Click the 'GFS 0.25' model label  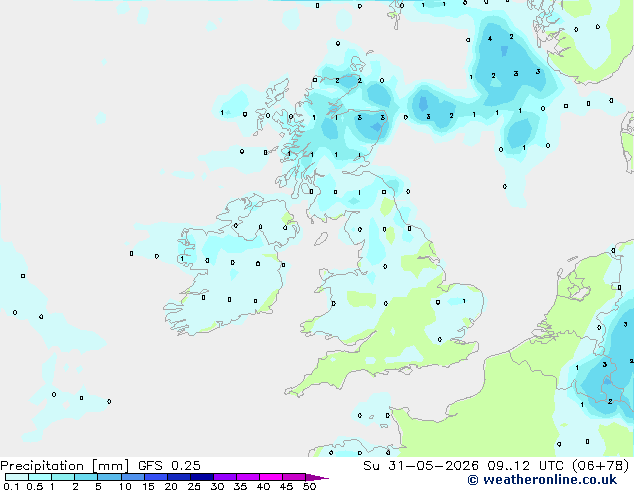click(169, 466)
